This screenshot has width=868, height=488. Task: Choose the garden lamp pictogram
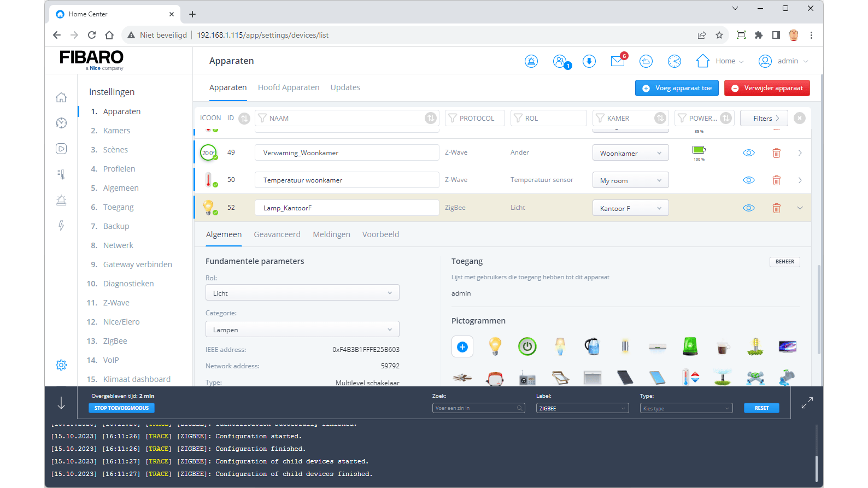[x=755, y=346]
